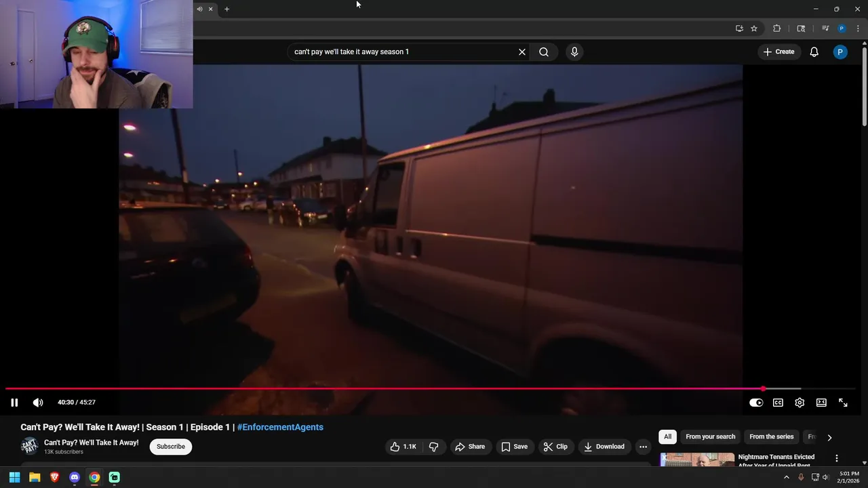This screenshot has width=868, height=488.
Task: Download the video
Action: [604, 447]
